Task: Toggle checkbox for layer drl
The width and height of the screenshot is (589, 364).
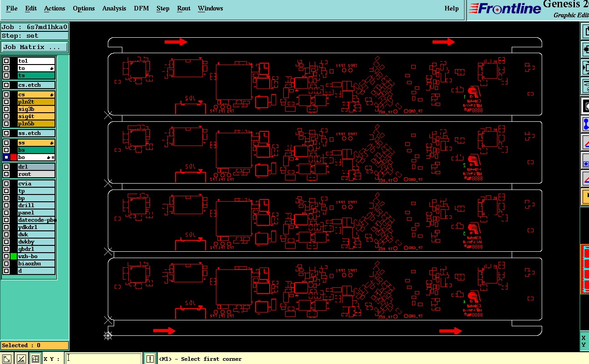Action: click(6, 167)
